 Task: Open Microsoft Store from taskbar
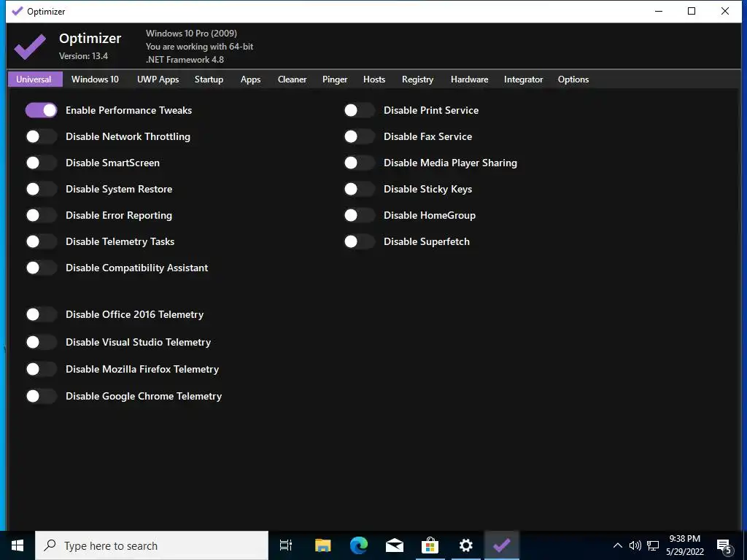[x=430, y=545]
